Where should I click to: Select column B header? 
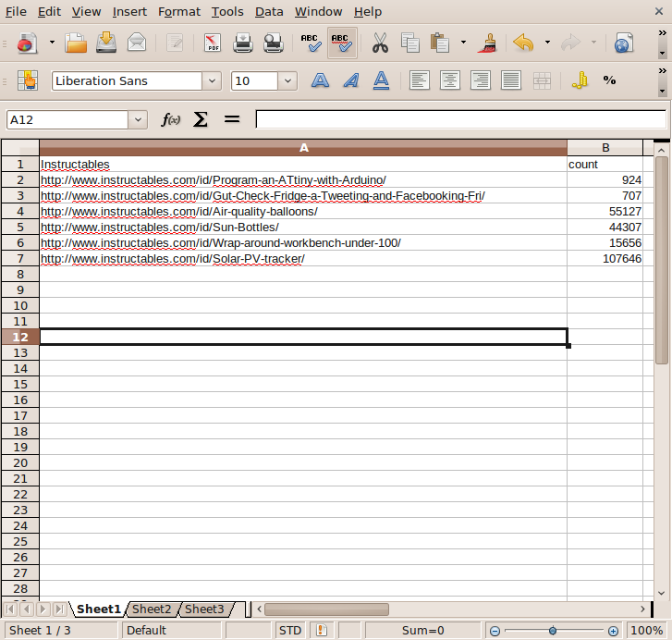tap(605, 147)
